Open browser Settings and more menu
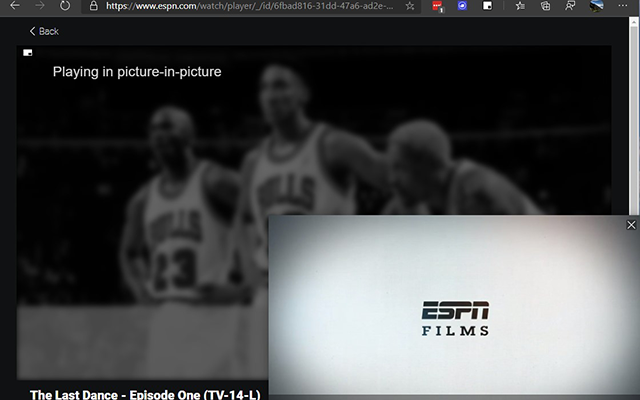Screen dimensions: 640x400 click(622, 6)
